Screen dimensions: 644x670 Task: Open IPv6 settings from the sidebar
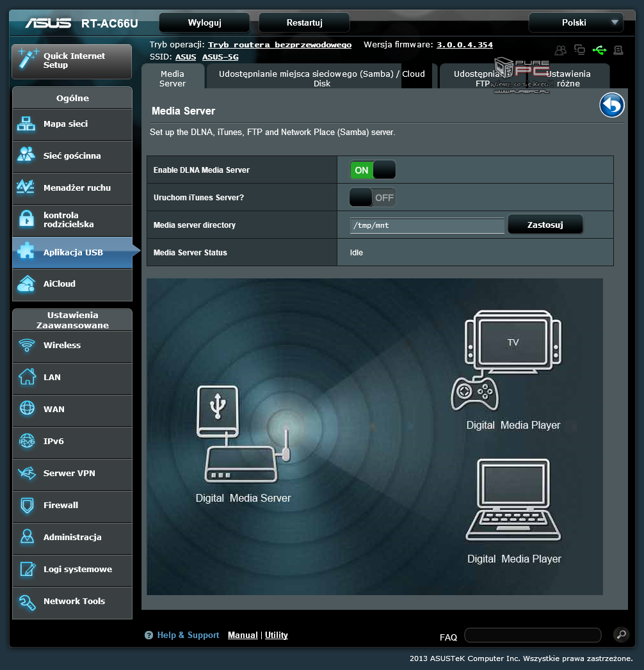[72, 442]
